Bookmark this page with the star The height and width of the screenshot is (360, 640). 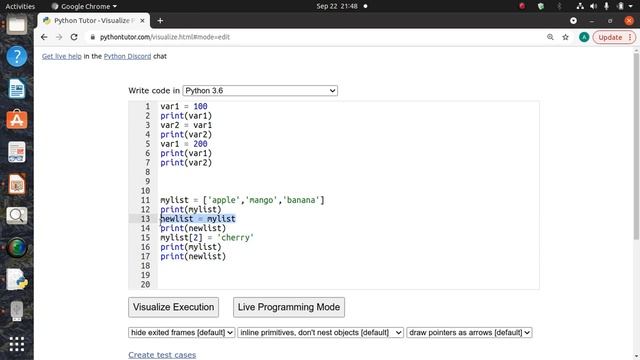[x=565, y=37]
